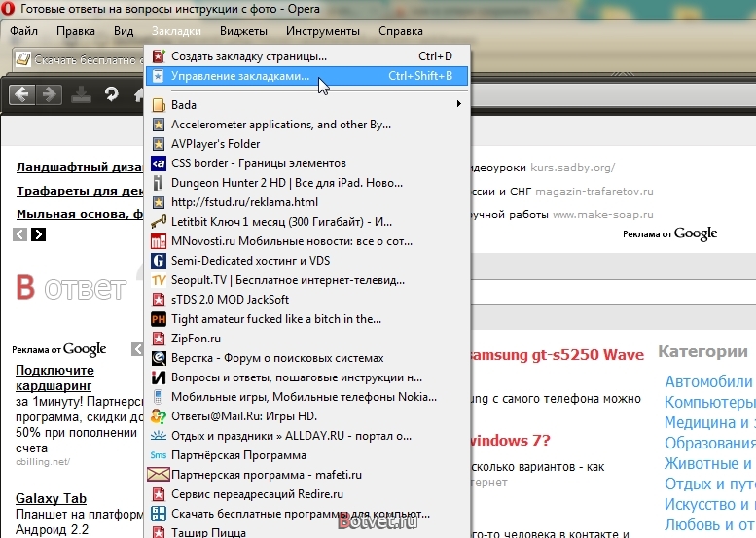Viewport: 756px width, 538px height.
Task: Open the Инструменты menu
Action: coord(323,31)
